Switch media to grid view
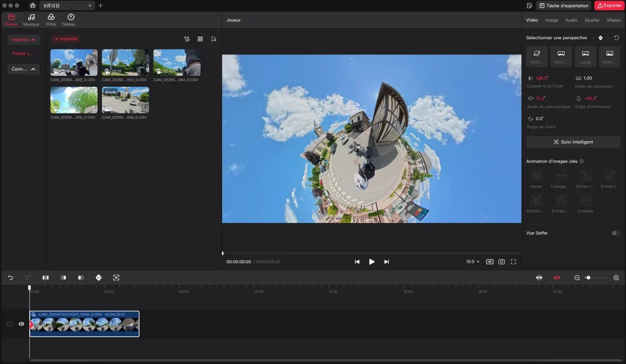Viewport: 626px width, 364px height. pyautogui.click(x=200, y=39)
